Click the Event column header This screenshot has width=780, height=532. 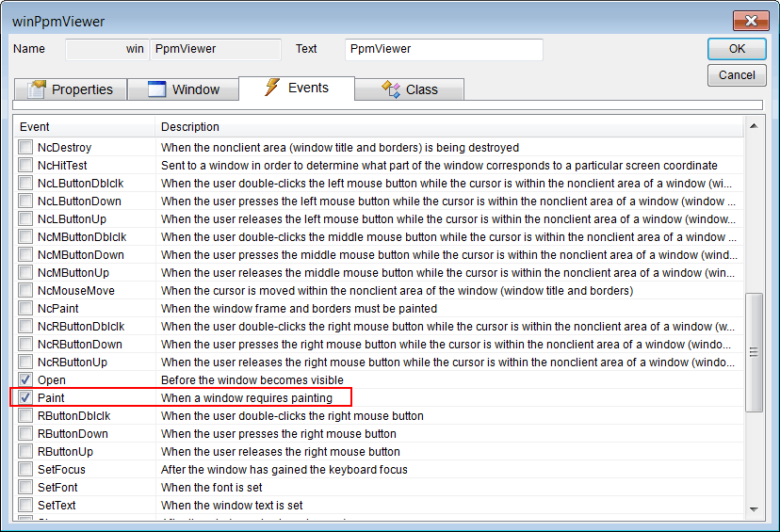click(x=85, y=127)
